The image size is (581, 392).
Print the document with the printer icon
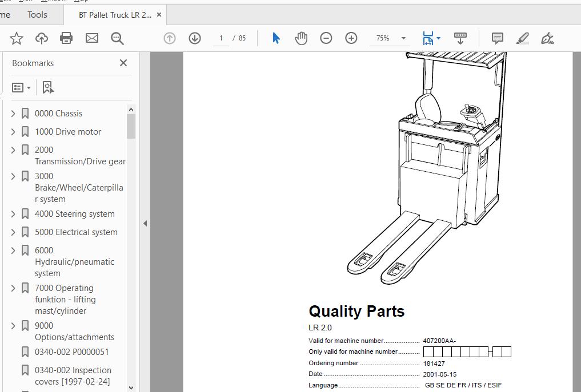(x=66, y=38)
